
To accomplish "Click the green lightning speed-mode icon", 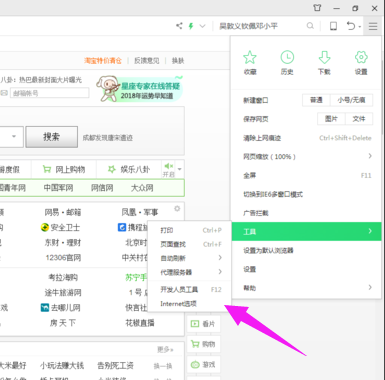I will [x=191, y=26].
